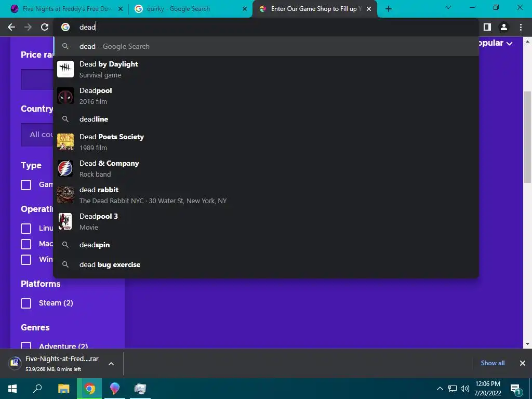Select the Dead by Daylight suggestion thumbnail

pyautogui.click(x=65, y=69)
